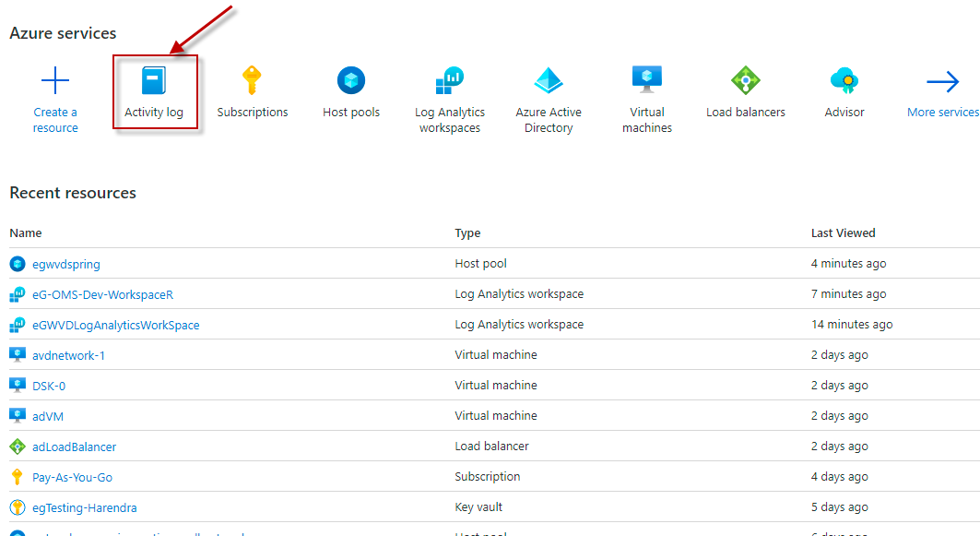This screenshot has width=980, height=536.
Task: Click the VM icon beside adVM
Action: (x=18, y=416)
